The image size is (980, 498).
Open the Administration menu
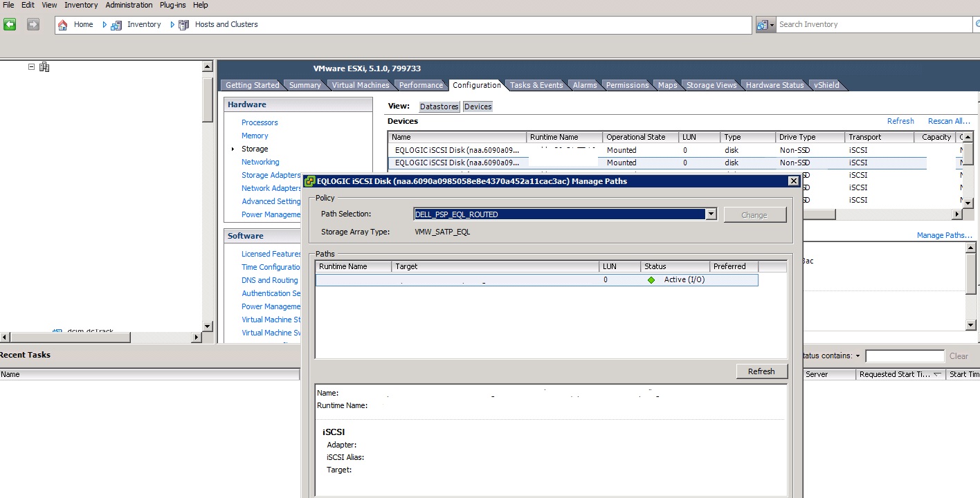[129, 5]
